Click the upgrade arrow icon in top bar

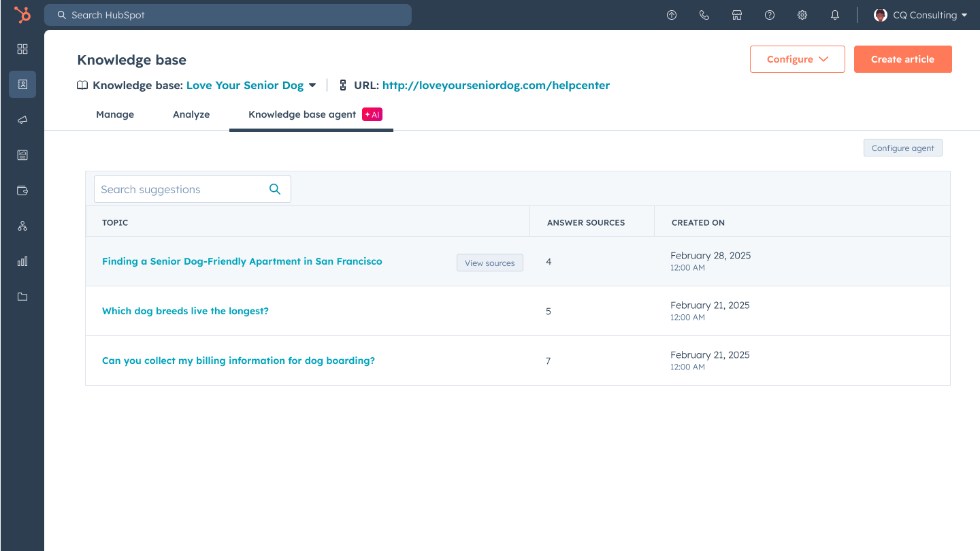pyautogui.click(x=672, y=15)
